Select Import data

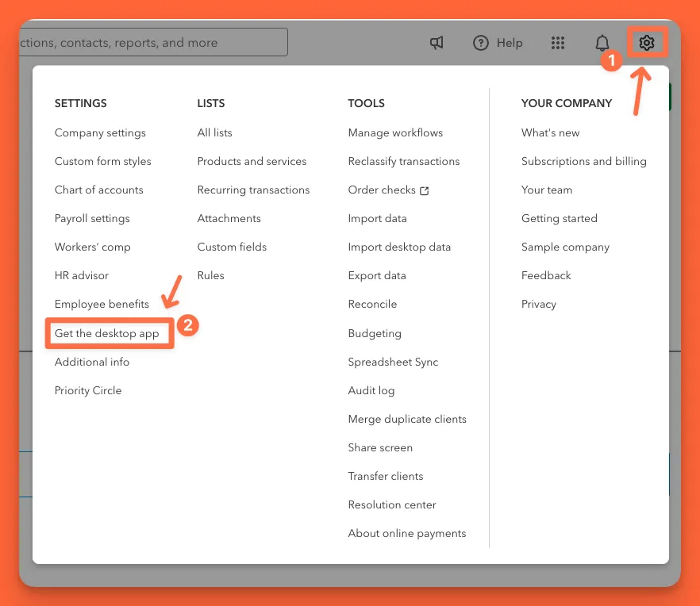(x=377, y=219)
